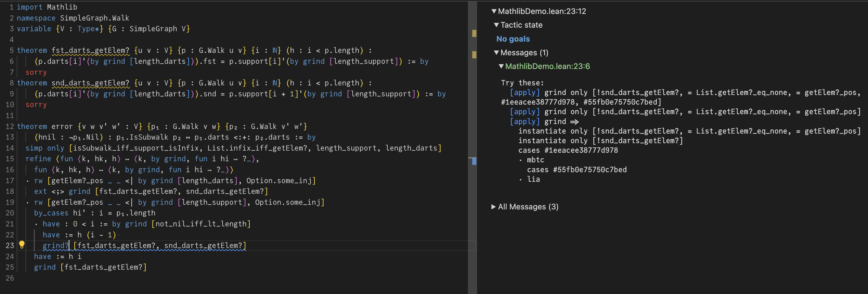Apply the second grind only suggestion
This screenshot has width=868, height=294.
525,112
